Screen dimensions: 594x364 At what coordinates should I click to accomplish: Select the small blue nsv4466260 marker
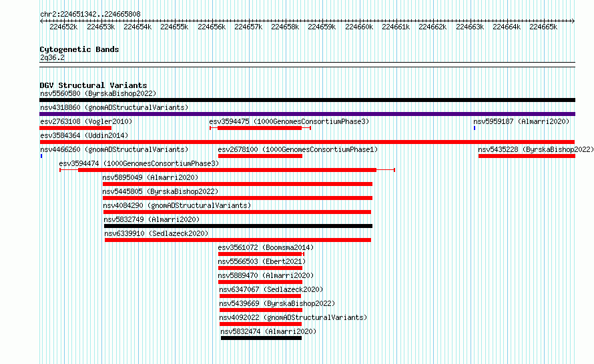(x=41, y=156)
